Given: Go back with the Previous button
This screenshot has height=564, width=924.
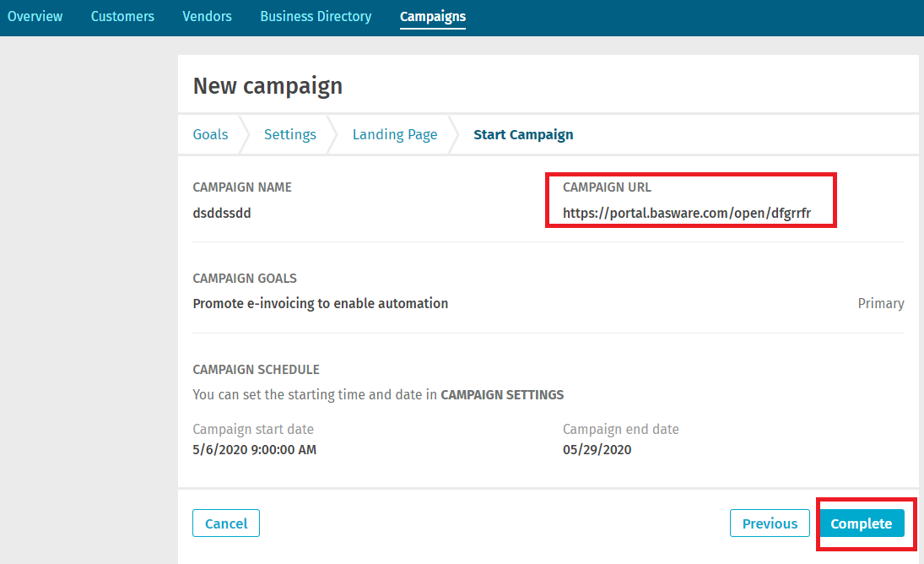Looking at the screenshot, I should 770,523.
